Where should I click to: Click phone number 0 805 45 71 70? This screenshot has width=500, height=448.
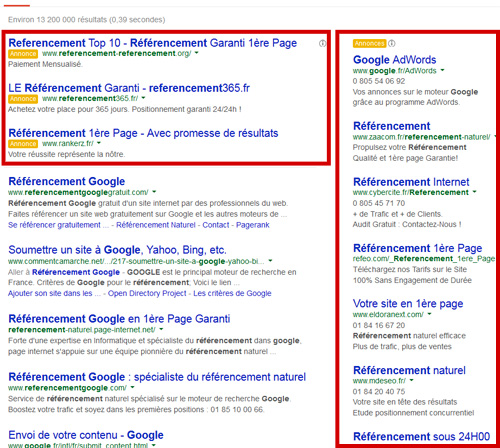(x=379, y=203)
